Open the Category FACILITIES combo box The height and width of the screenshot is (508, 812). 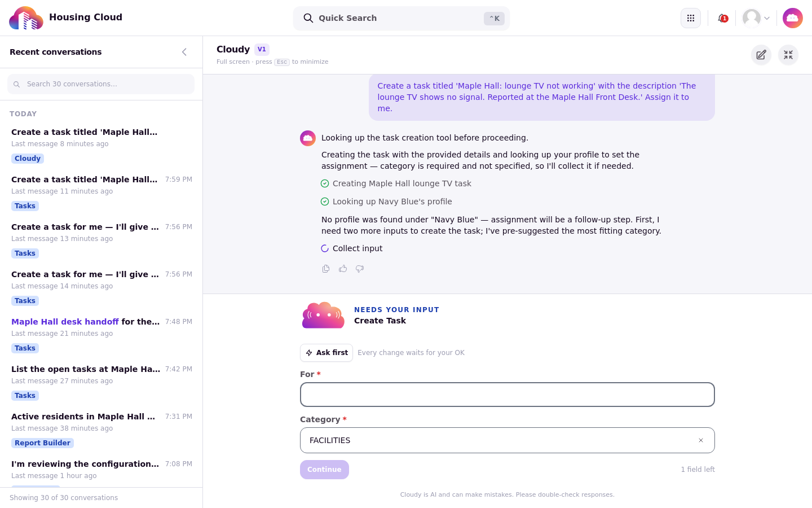[507, 440]
